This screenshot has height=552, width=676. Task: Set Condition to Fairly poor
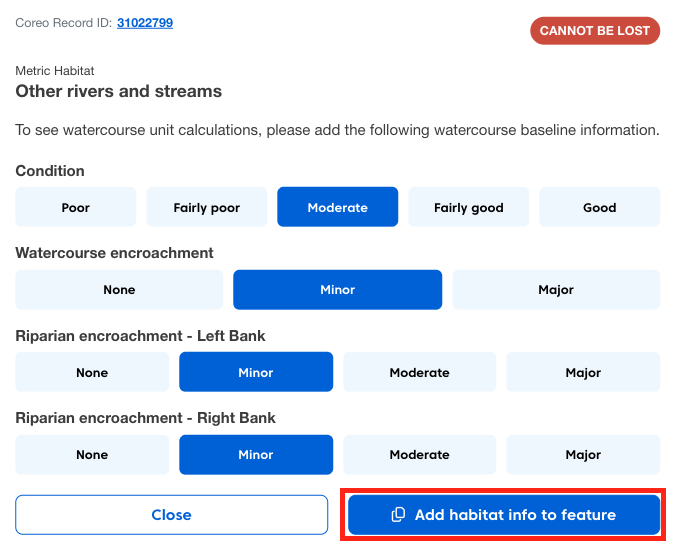(x=207, y=208)
